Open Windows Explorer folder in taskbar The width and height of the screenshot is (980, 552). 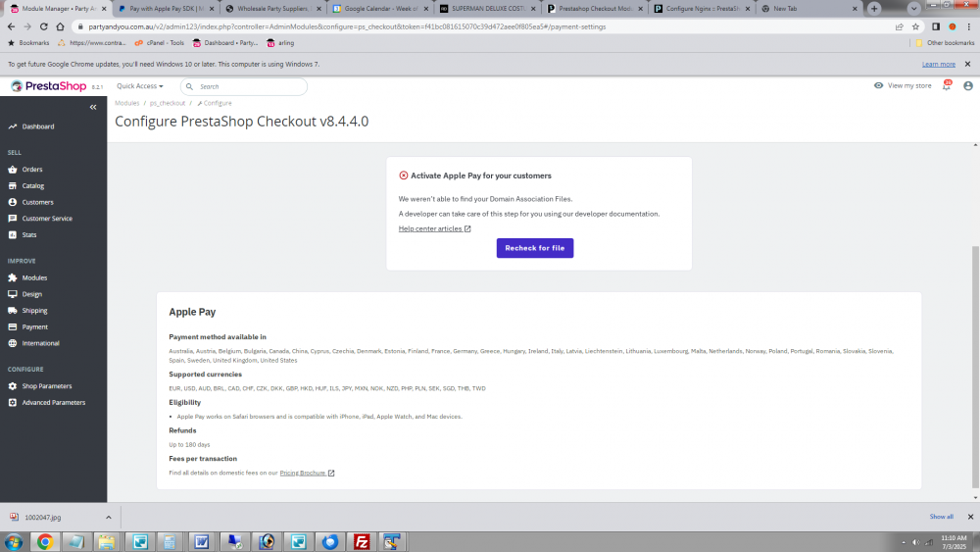click(107, 541)
